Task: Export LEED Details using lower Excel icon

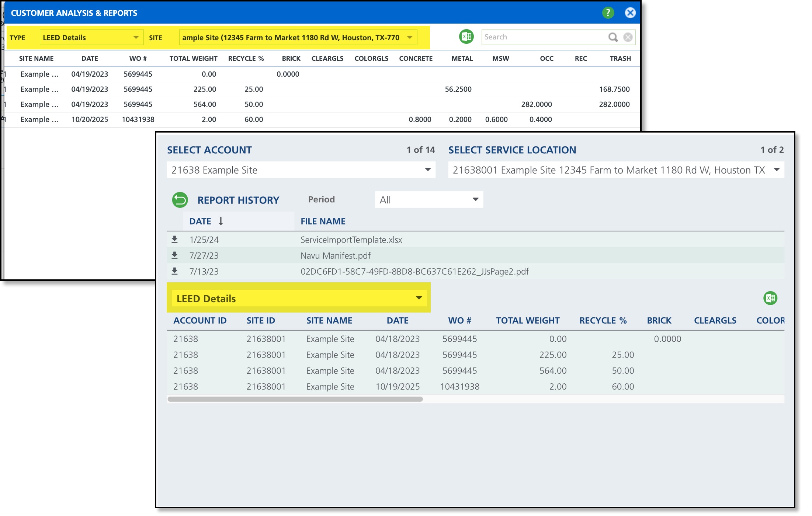Action: pyautogui.click(x=770, y=298)
